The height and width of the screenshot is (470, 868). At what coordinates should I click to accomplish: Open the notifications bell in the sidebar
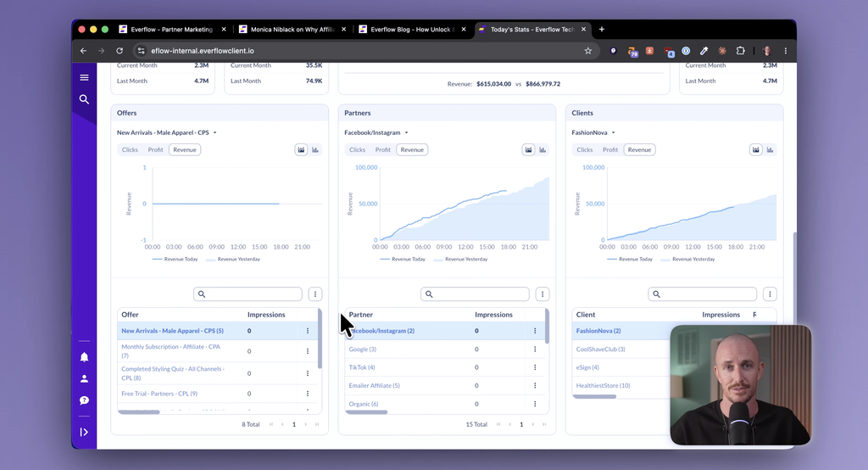(x=84, y=357)
